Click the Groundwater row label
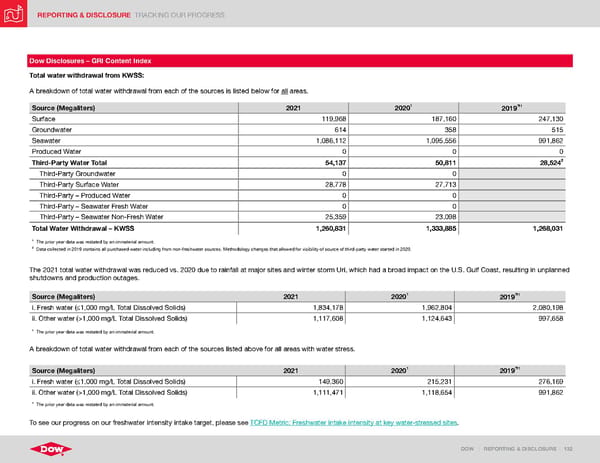 coord(52,130)
